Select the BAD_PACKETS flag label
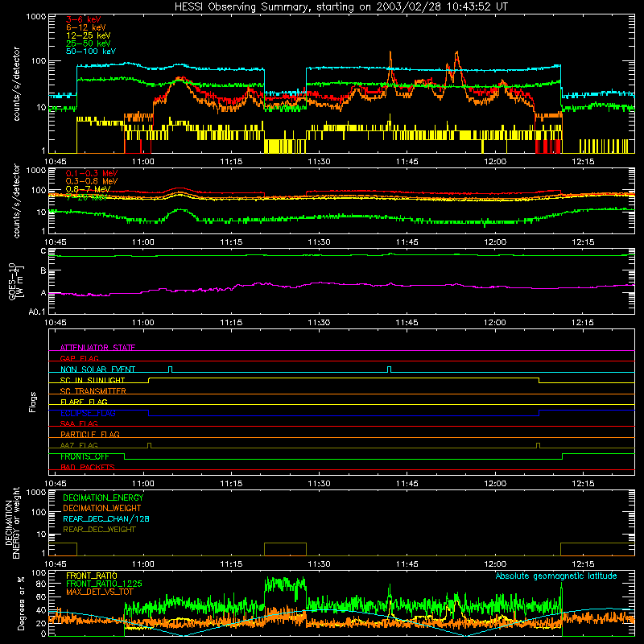 [88, 467]
